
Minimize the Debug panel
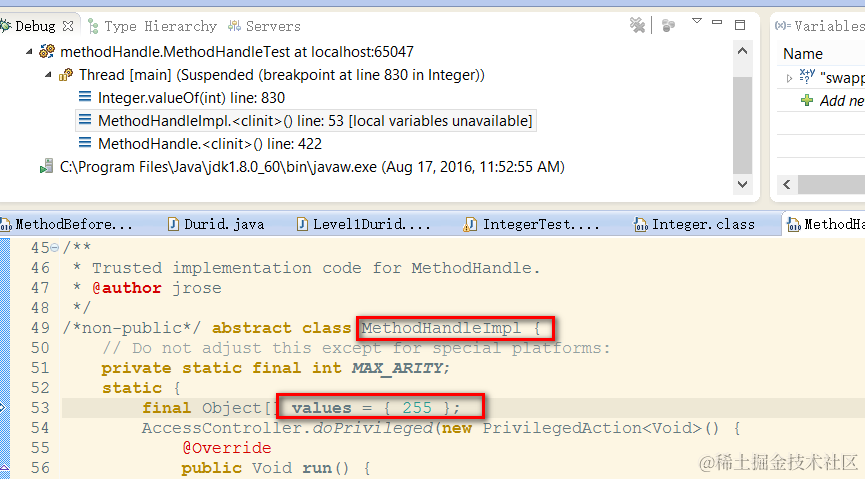point(717,22)
